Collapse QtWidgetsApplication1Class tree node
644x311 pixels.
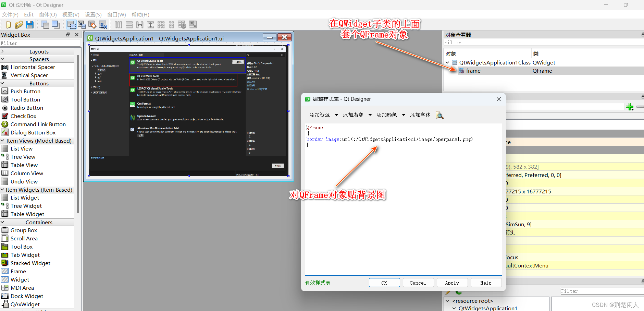[447, 62]
